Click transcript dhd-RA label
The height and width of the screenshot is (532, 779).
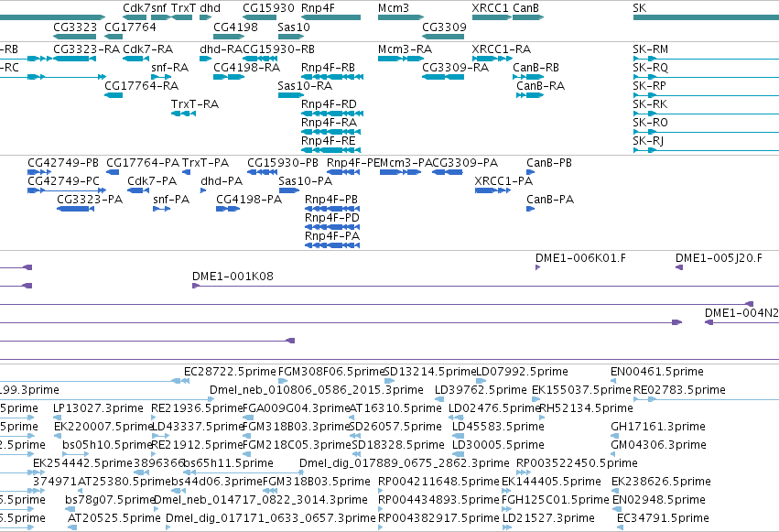click(222, 49)
